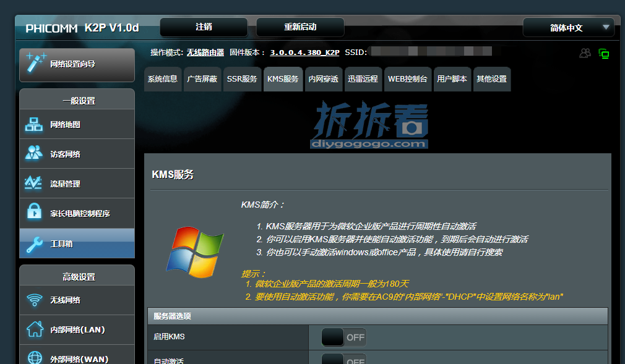
Task: Open the 其他设置 tab
Action: 492,79
